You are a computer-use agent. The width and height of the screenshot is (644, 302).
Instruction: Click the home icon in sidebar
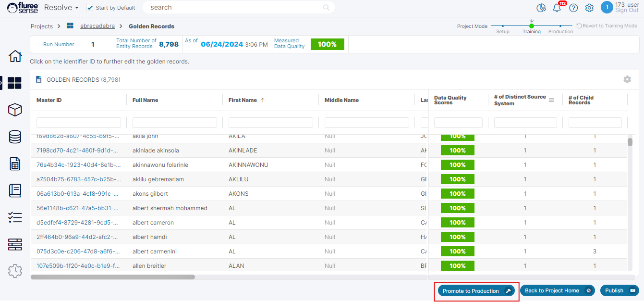pos(15,56)
